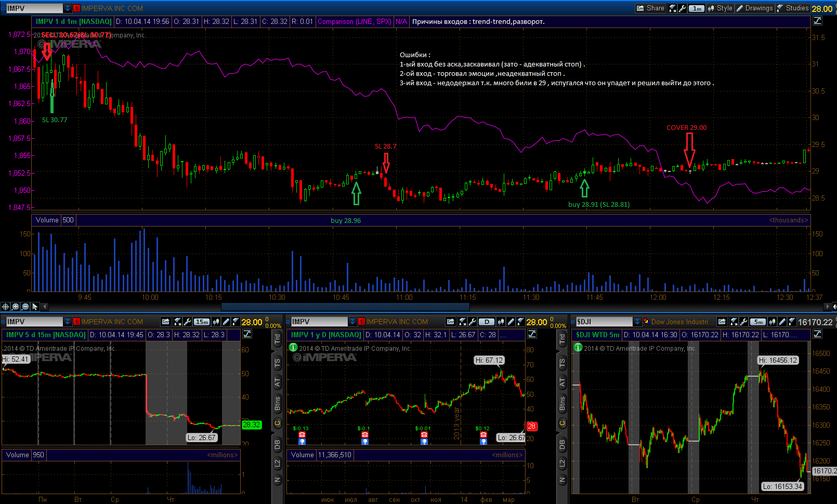
Task: Click the candlestick style icon in the daily chart
Action: point(501,322)
